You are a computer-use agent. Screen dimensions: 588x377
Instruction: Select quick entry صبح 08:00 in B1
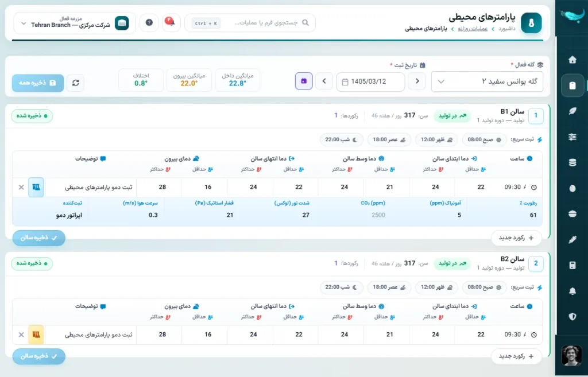coord(485,139)
